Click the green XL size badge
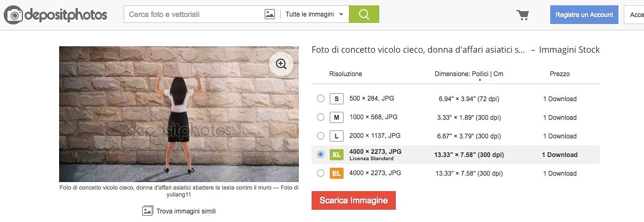The image size is (644, 222). click(337, 155)
